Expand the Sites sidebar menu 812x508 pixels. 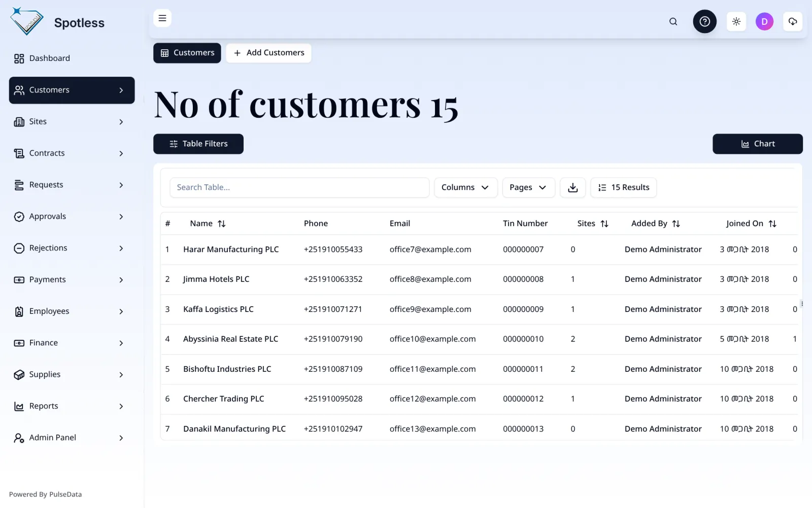[72, 122]
